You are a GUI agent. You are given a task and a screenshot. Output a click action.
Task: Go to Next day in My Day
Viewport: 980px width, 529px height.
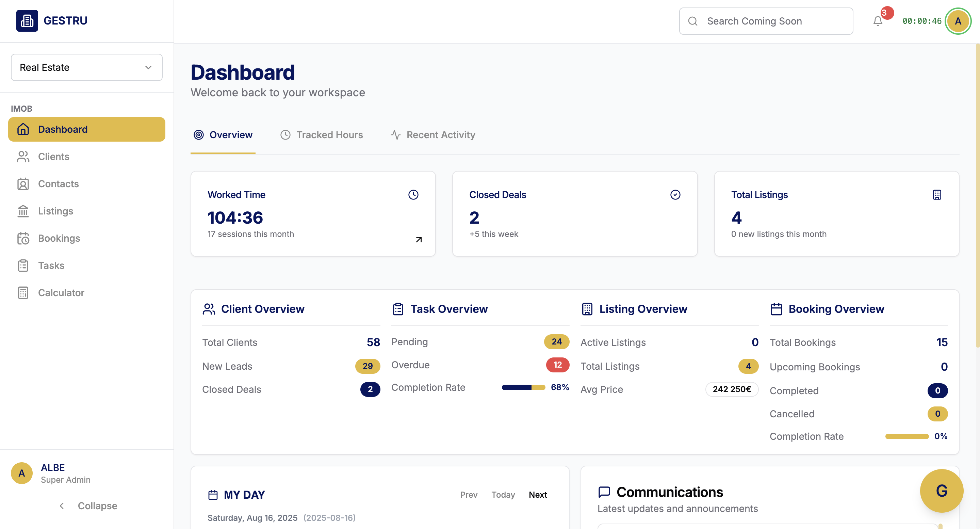(538, 494)
